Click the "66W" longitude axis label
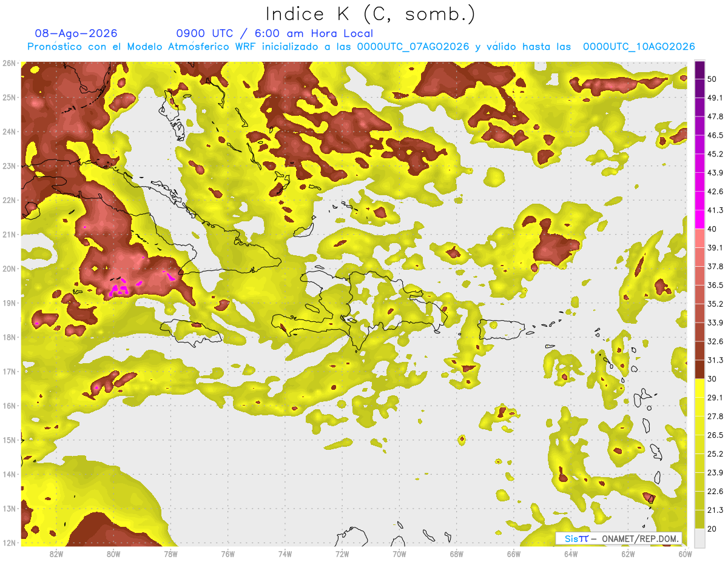728x562 pixels. pos(513,553)
